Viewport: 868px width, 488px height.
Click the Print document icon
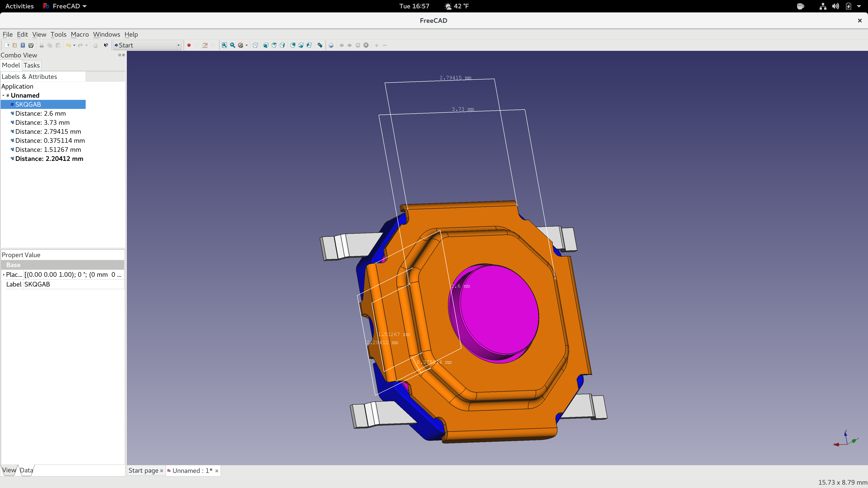tap(31, 45)
